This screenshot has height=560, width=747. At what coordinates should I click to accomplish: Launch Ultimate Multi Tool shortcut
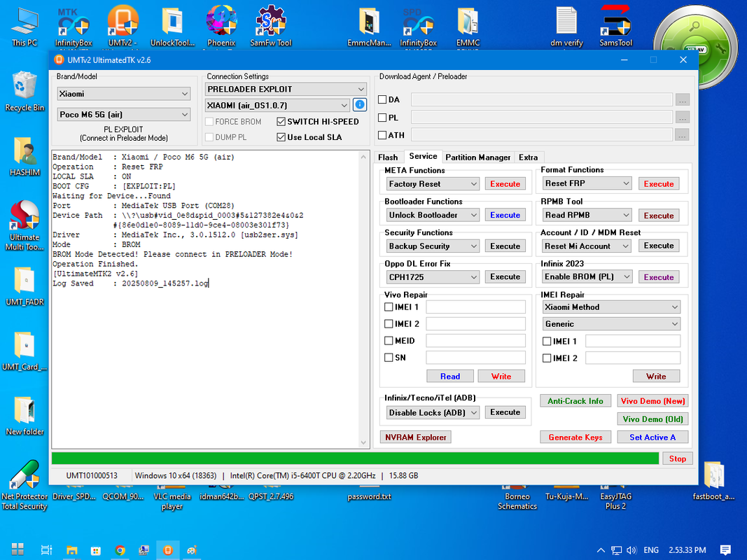[x=25, y=225]
